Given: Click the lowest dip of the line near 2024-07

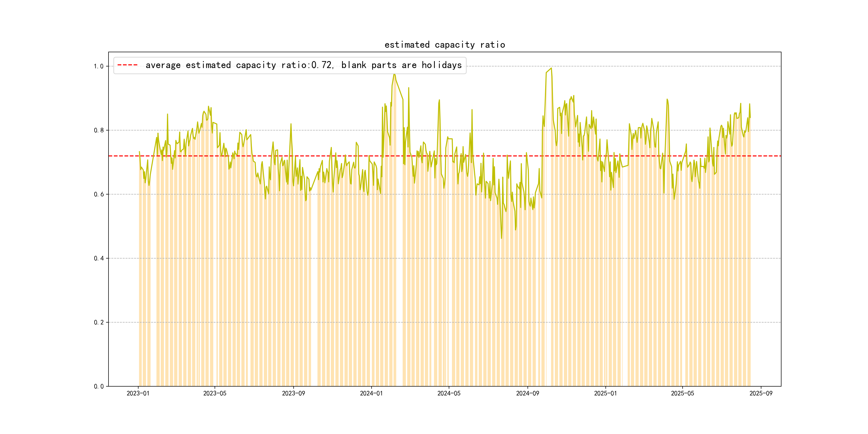Looking at the screenshot, I should tap(502, 238).
